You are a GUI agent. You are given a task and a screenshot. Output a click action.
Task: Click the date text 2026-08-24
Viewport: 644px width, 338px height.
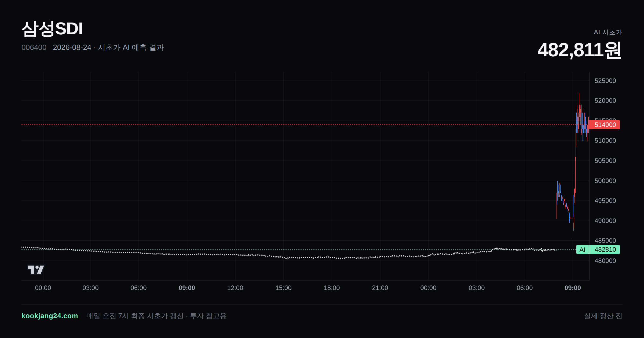pos(72,47)
